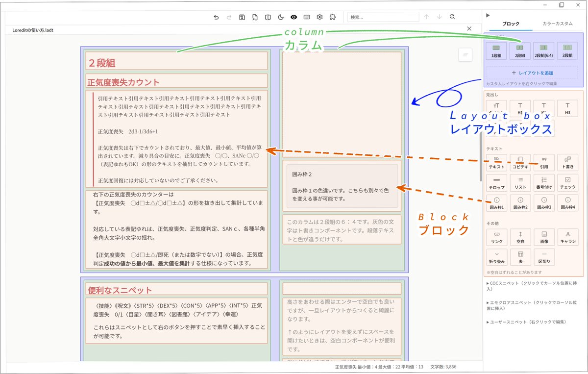Add a ト書き block
The image size is (588, 374).
(x=567, y=163)
